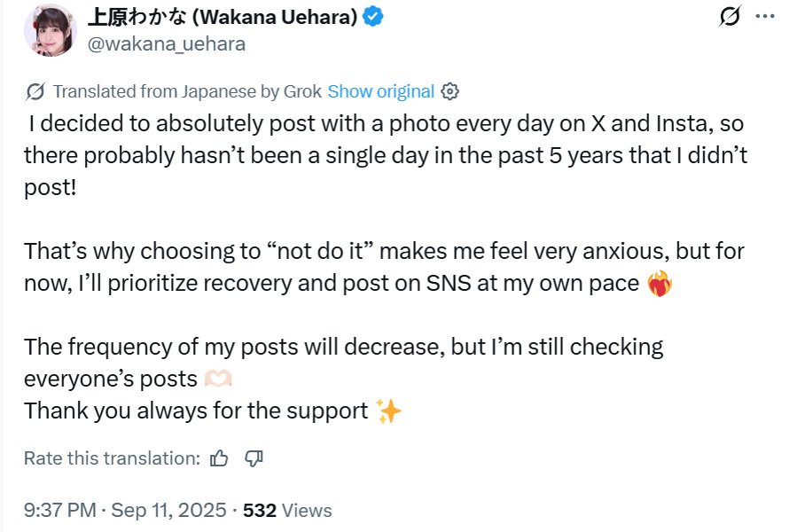This screenshot has height=532, width=797.
Task: Click the heart-on-fire emoji
Action: (x=660, y=286)
